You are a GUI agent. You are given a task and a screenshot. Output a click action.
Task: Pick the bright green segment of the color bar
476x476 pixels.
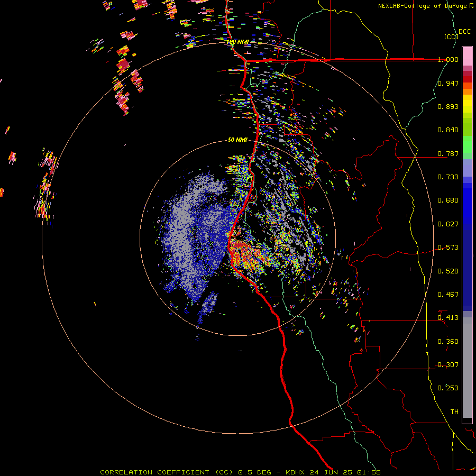click(x=467, y=144)
